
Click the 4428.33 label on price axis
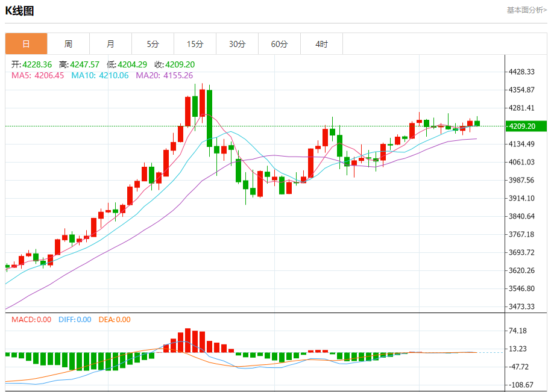(522, 72)
